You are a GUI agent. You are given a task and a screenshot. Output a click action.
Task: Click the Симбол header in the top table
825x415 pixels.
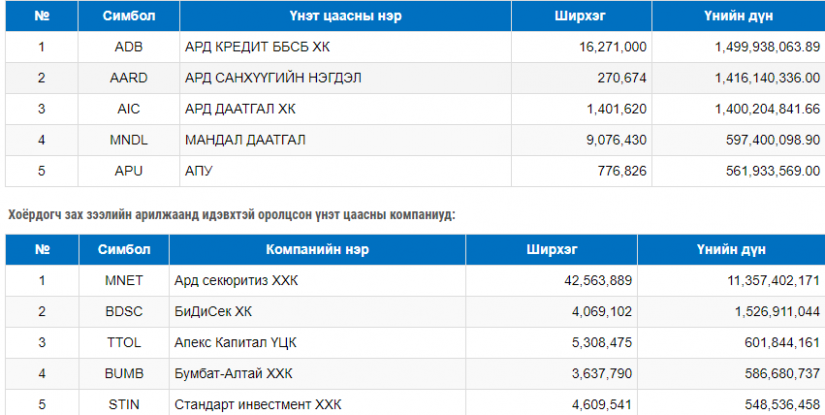click(128, 16)
